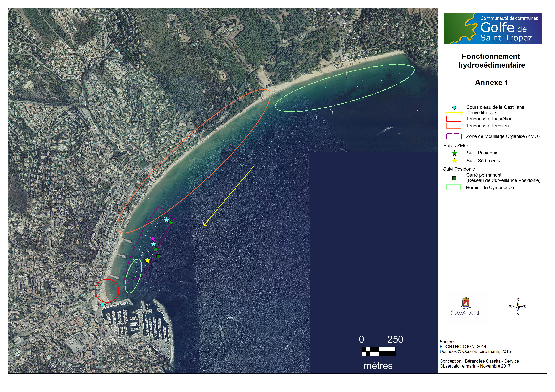The height and width of the screenshot is (392, 555).
Task: Click the red accretion legend rectangle
Action: click(x=454, y=119)
